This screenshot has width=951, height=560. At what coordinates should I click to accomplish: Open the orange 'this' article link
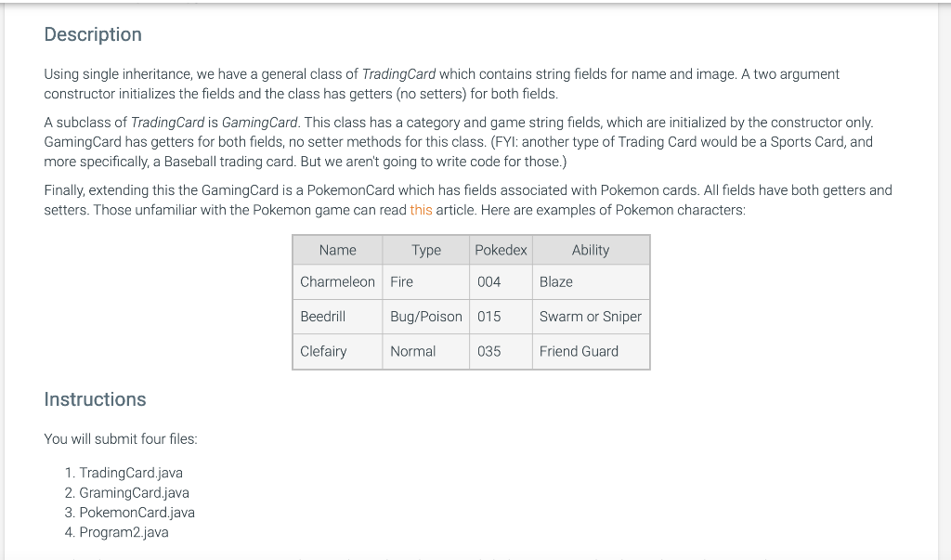(x=421, y=210)
